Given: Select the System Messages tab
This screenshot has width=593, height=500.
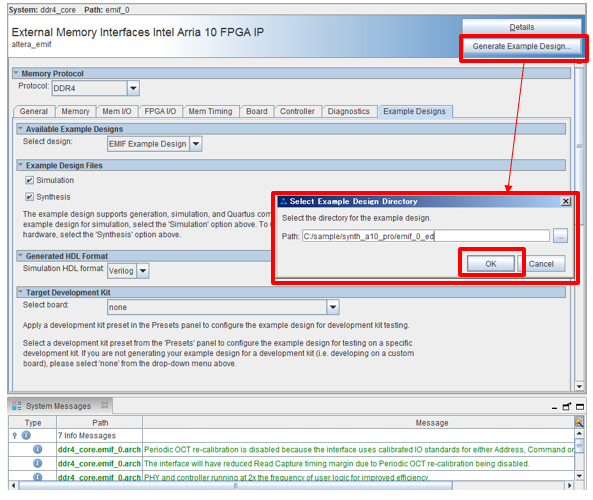Looking at the screenshot, I should (58, 406).
